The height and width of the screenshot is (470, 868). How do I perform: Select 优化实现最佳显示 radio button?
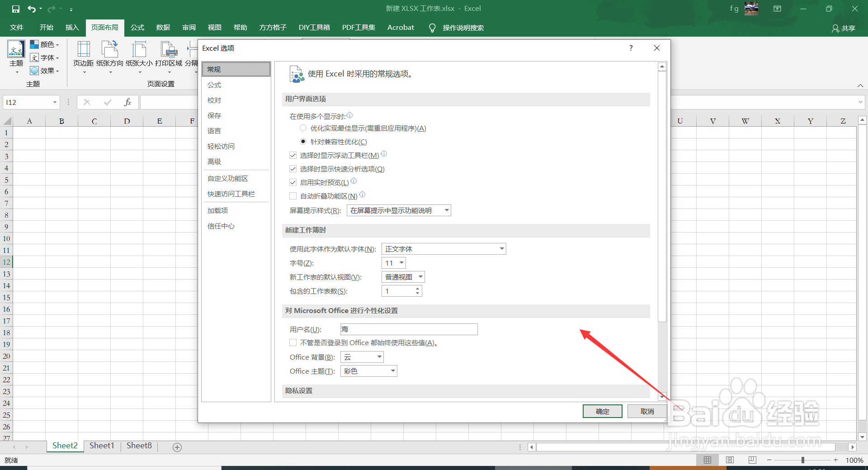(x=303, y=128)
